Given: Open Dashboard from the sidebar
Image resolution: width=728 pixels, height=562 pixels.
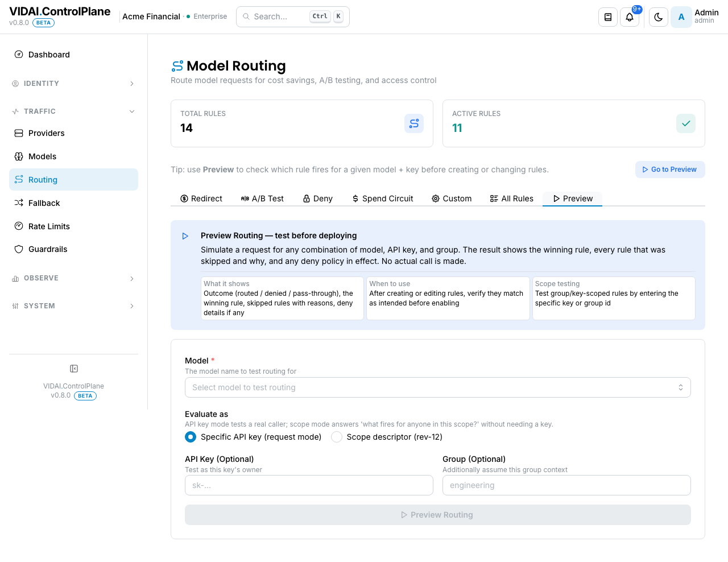Looking at the screenshot, I should [x=73, y=55].
